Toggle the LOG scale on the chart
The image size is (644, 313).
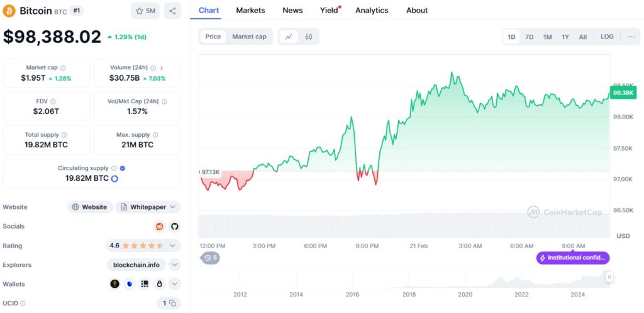[x=607, y=37]
